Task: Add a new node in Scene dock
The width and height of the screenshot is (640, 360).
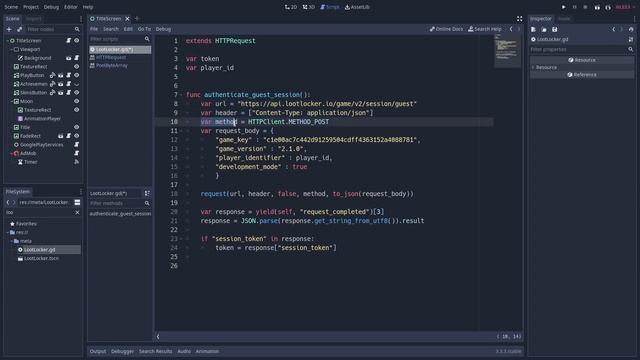Action: pyautogui.click(x=9, y=29)
